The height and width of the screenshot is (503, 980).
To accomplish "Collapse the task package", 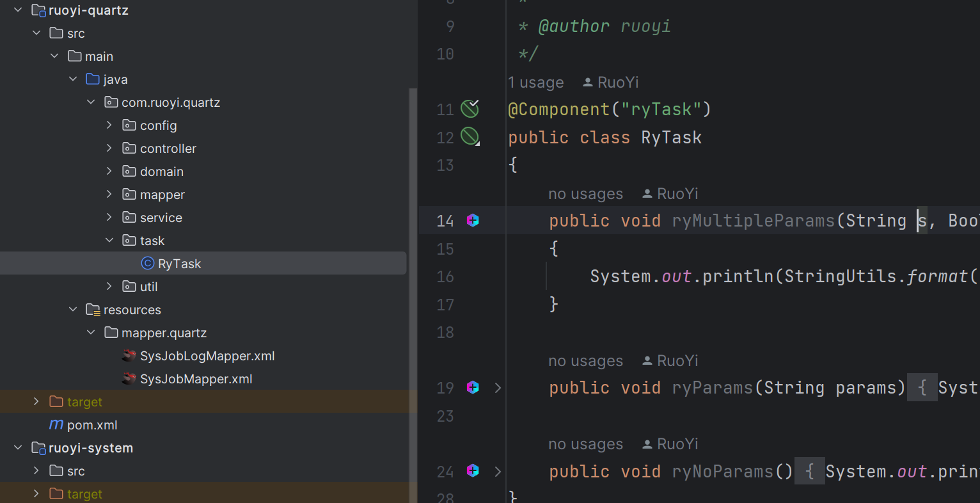I will pos(109,240).
